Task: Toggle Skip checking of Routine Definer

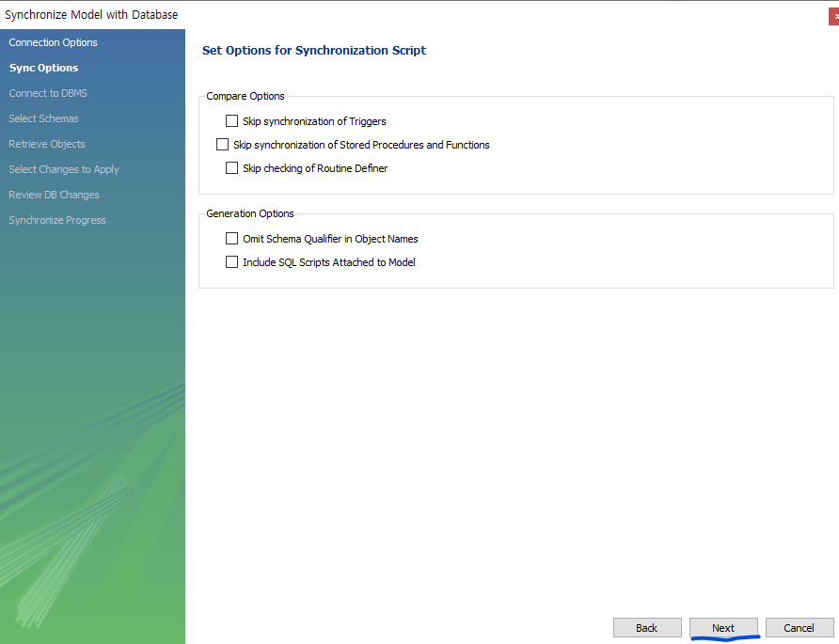Action: click(x=231, y=168)
